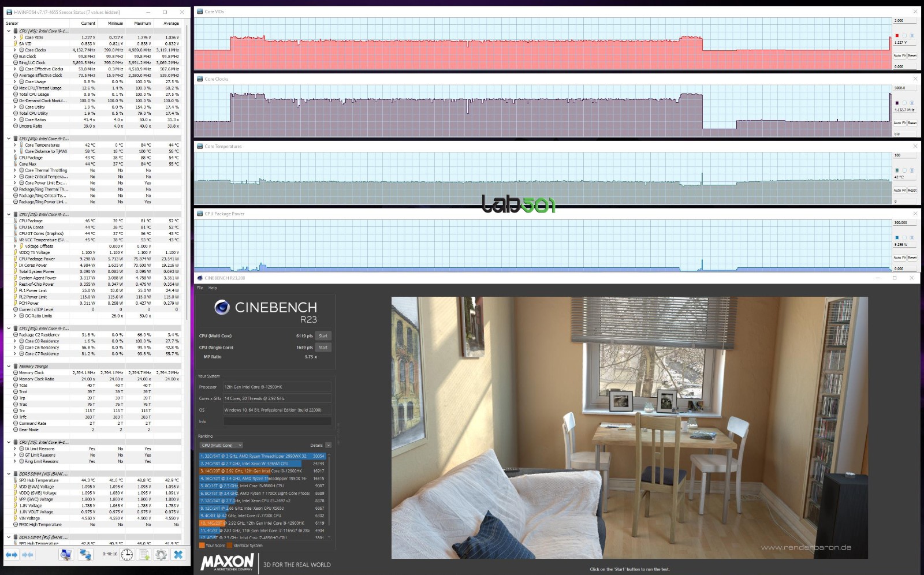Expand the Core VIDs sensor row
This screenshot has width=924, height=575.
[x=15, y=38]
